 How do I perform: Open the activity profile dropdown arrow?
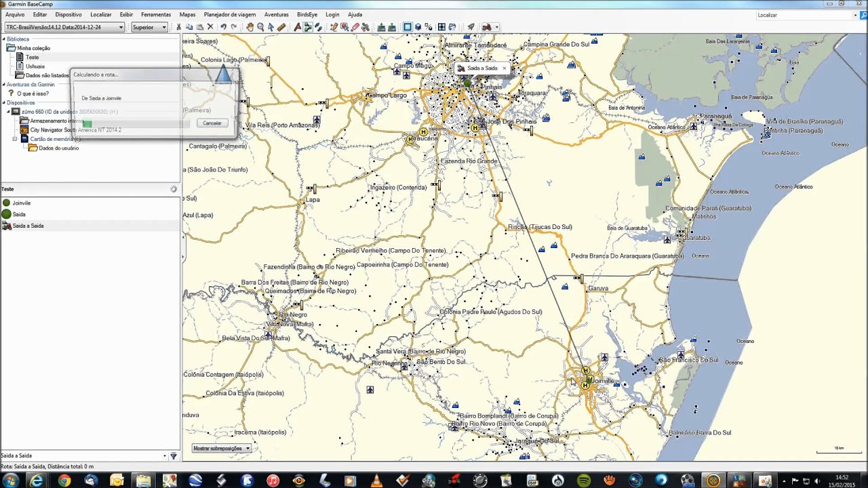[497, 27]
